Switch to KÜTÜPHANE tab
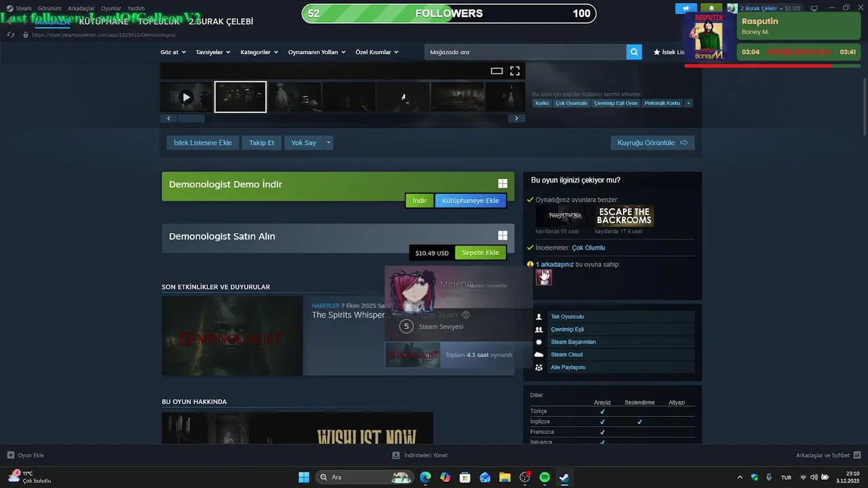The width and height of the screenshot is (868, 488). pos(104,22)
